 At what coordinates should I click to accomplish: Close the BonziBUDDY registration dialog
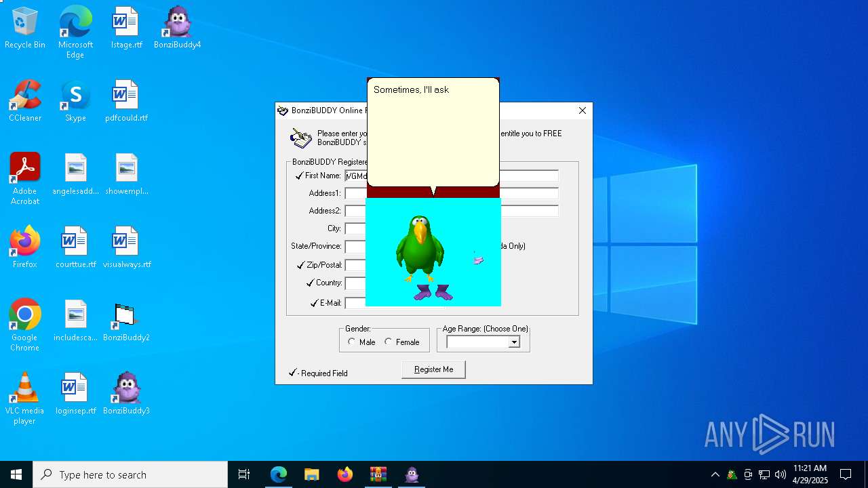click(x=583, y=110)
